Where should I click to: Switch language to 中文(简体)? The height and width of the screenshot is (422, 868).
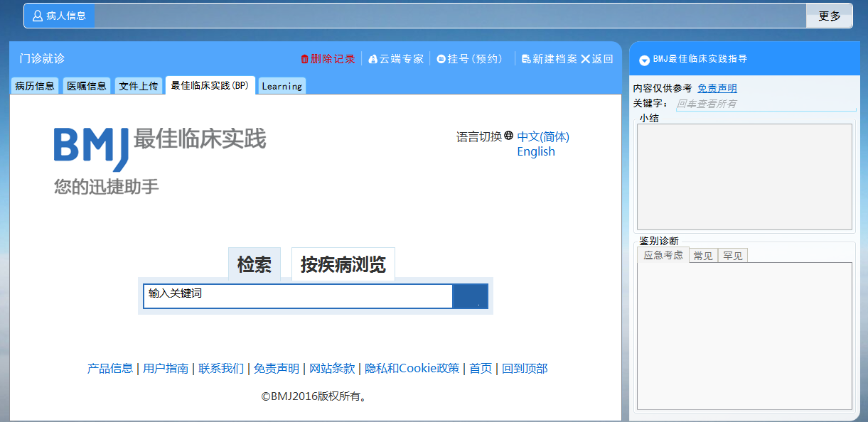[543, 136]
